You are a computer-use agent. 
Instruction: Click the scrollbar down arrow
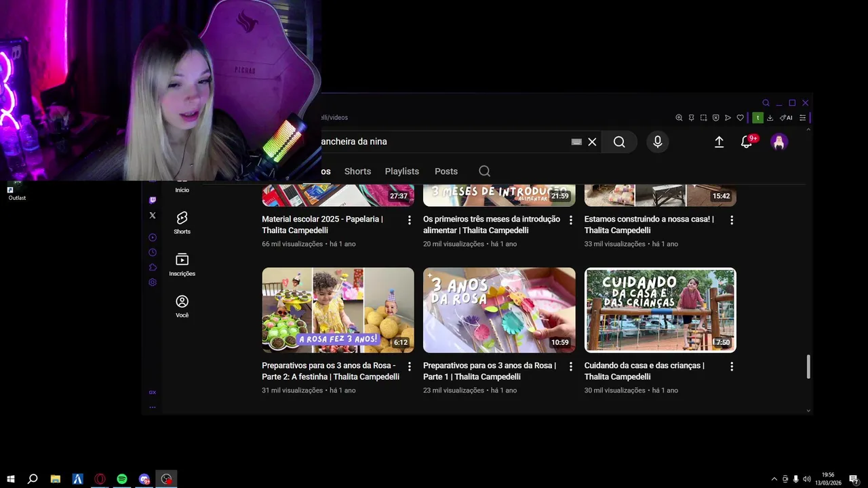808,410
